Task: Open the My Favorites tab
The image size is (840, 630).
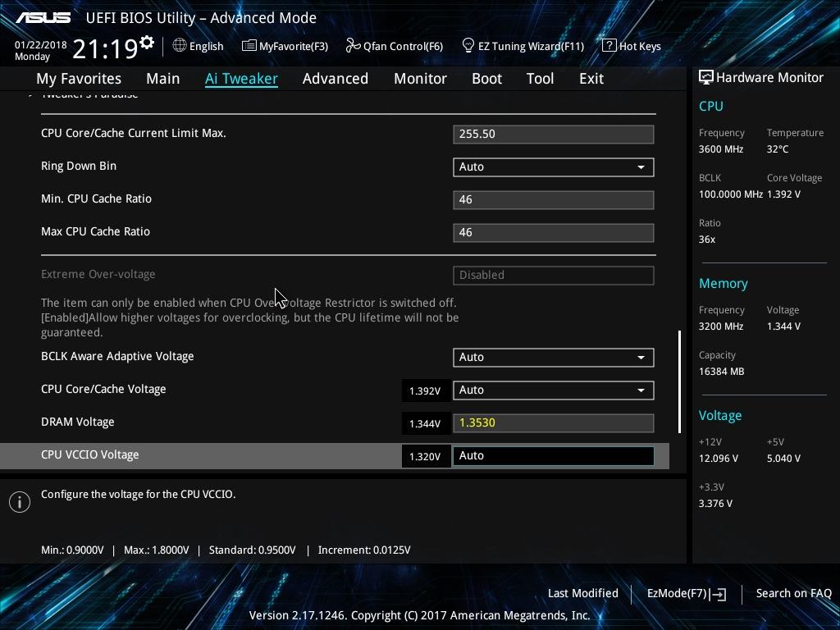Action: point(79,79)
